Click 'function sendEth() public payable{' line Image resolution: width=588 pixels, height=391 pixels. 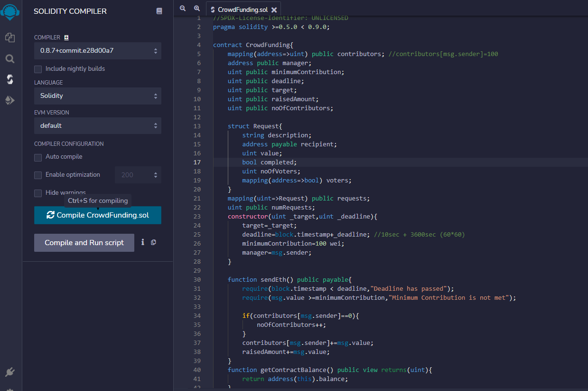(289, 279)
